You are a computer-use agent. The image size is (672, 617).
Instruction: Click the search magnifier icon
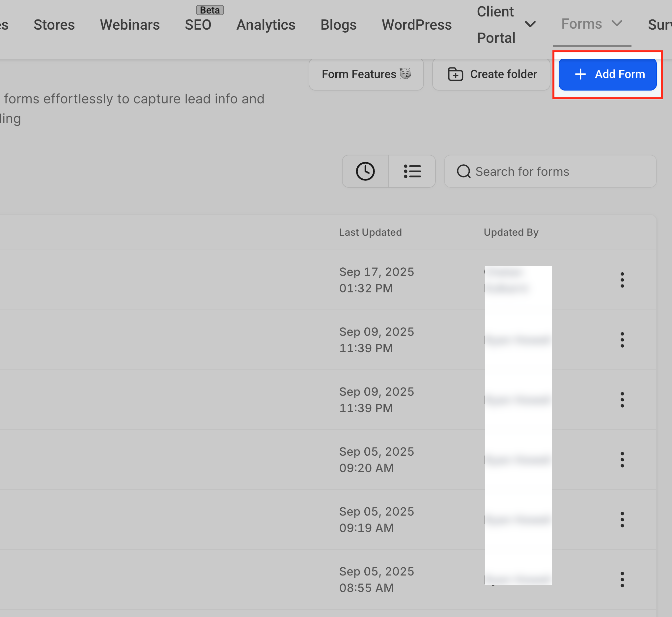tap(463, 172)
